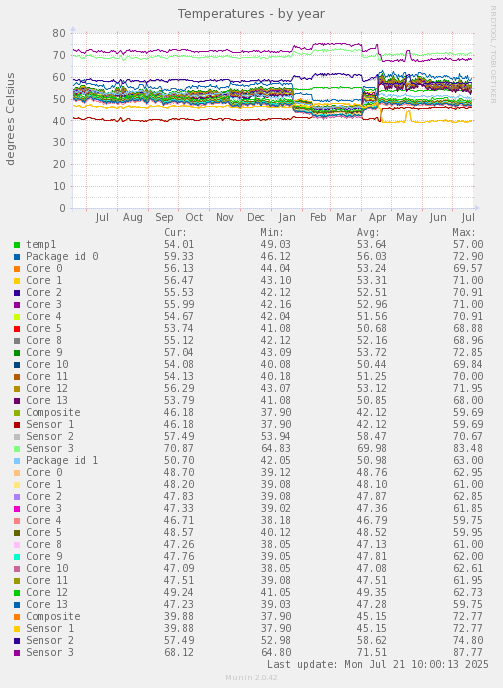Click the temp1 minimum value 49.03
503x688 pixels.
coord(276,244)
